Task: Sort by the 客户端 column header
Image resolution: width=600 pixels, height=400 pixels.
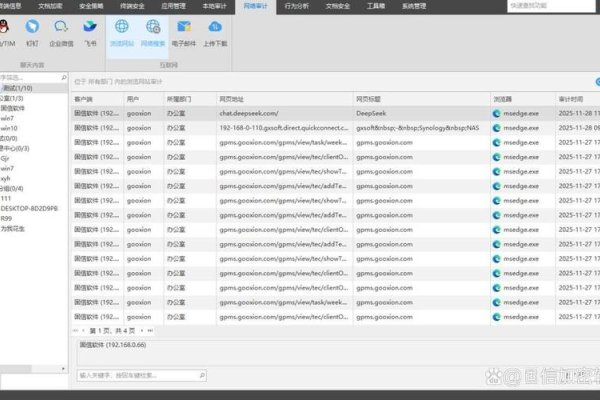Action: coord(97,99)
